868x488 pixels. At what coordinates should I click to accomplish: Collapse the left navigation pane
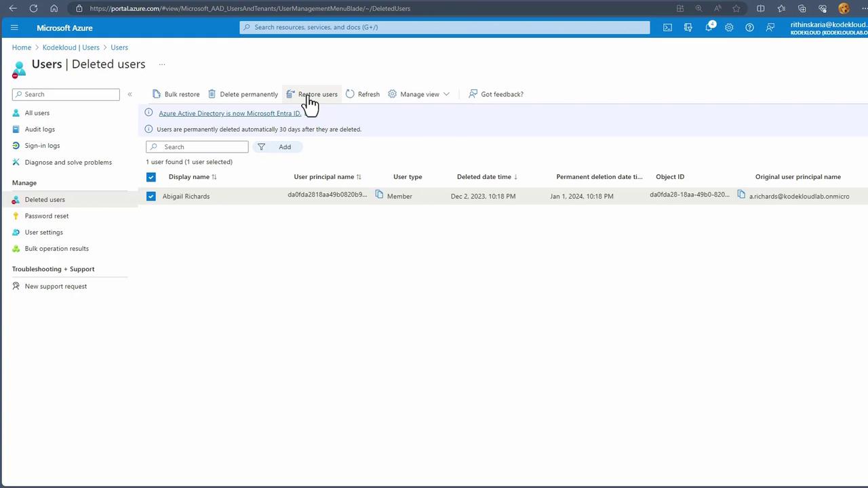pyautogui.click(x=130, y=94)
